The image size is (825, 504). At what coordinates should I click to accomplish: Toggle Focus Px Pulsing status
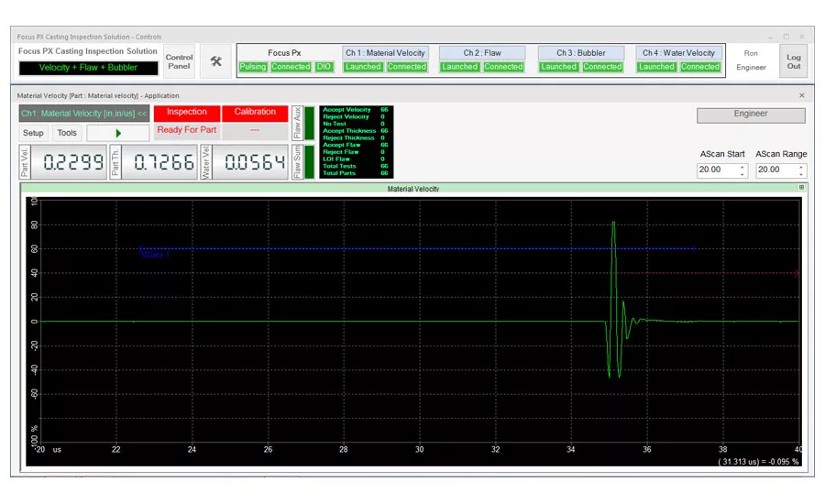tap(253, 67)
